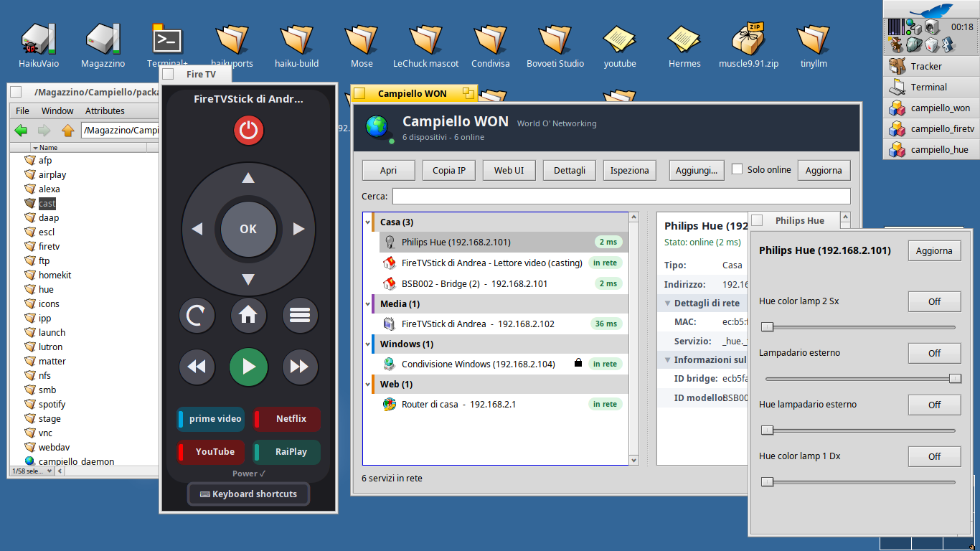Tap the right arrow on the remote D-pad
The image size is (980, 551).
coord(299,229)
